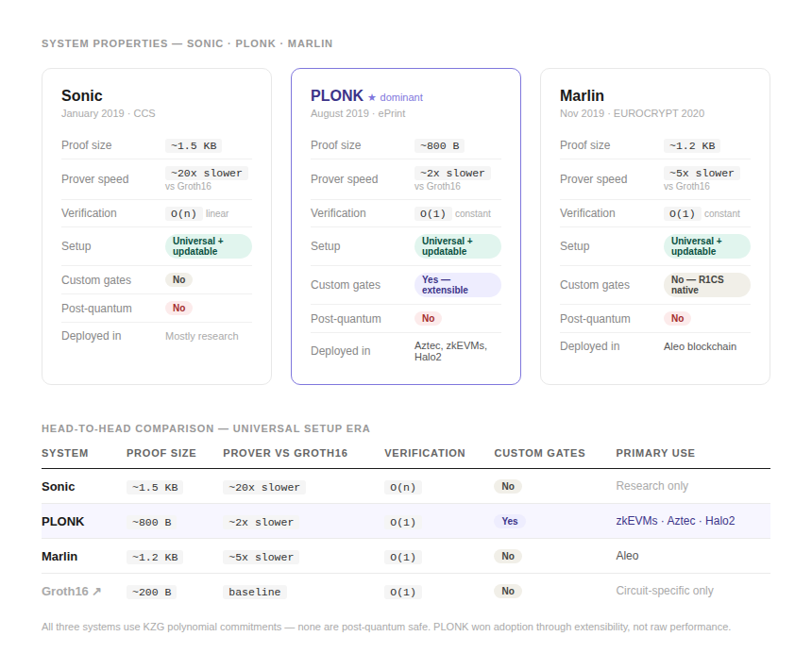Click the SYSTEM column header

[65, 453]
